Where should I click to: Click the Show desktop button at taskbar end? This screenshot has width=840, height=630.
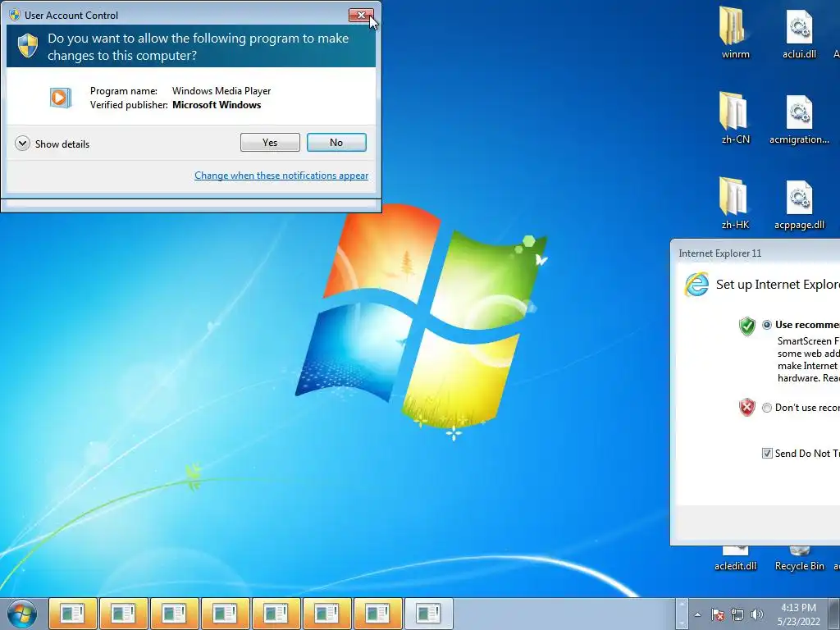point(834,614)
